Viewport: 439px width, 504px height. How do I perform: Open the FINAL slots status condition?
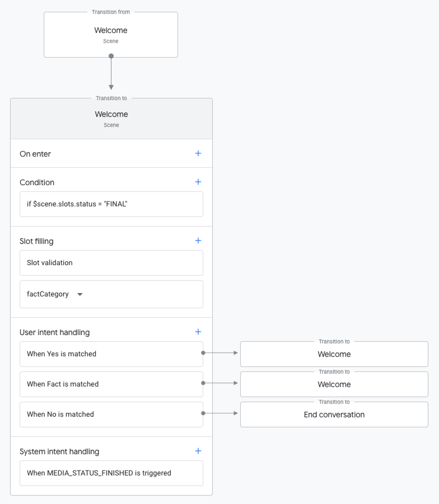(111, 204)
